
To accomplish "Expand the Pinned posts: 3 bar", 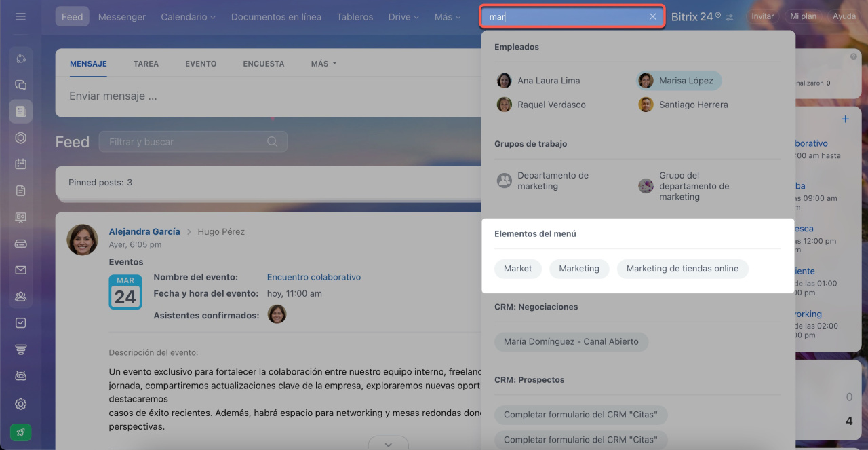I will 269,183.
